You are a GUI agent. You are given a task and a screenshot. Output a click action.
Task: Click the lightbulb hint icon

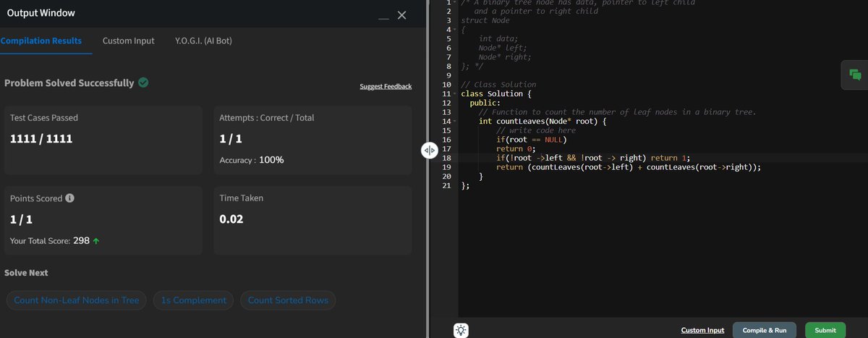(x=461, y=330)
